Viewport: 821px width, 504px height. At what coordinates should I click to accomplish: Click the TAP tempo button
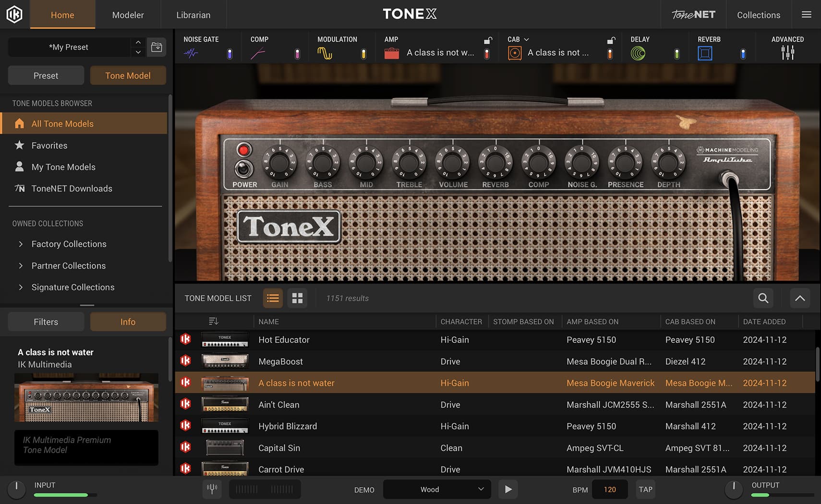point(645,489)
